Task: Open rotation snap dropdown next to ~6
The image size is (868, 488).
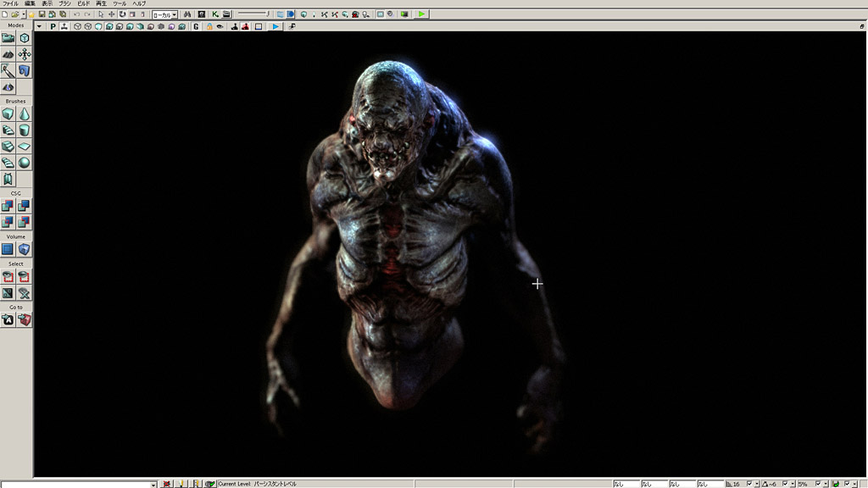Action: tap(793, 484)
